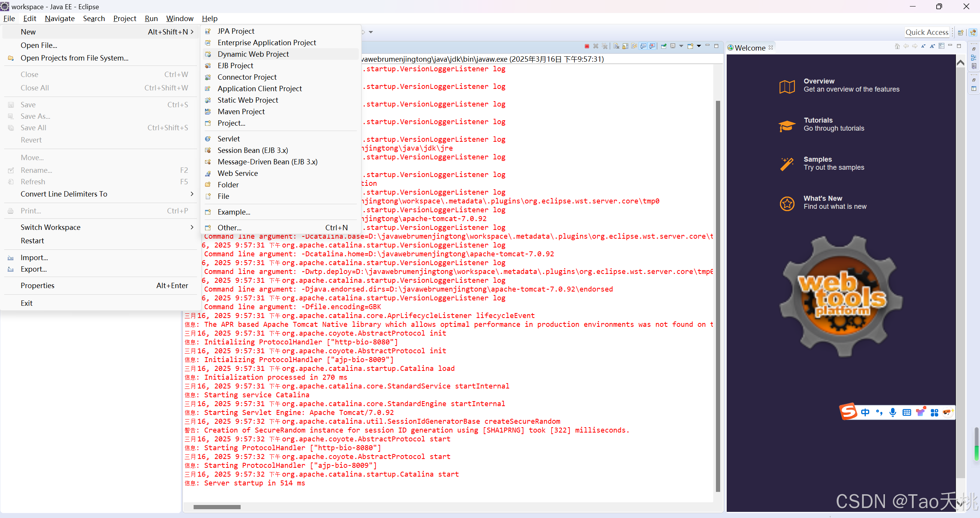980x518 pixels.
Task: Click the Reduce font size icon in Welcome
Action: coord(923,46)
